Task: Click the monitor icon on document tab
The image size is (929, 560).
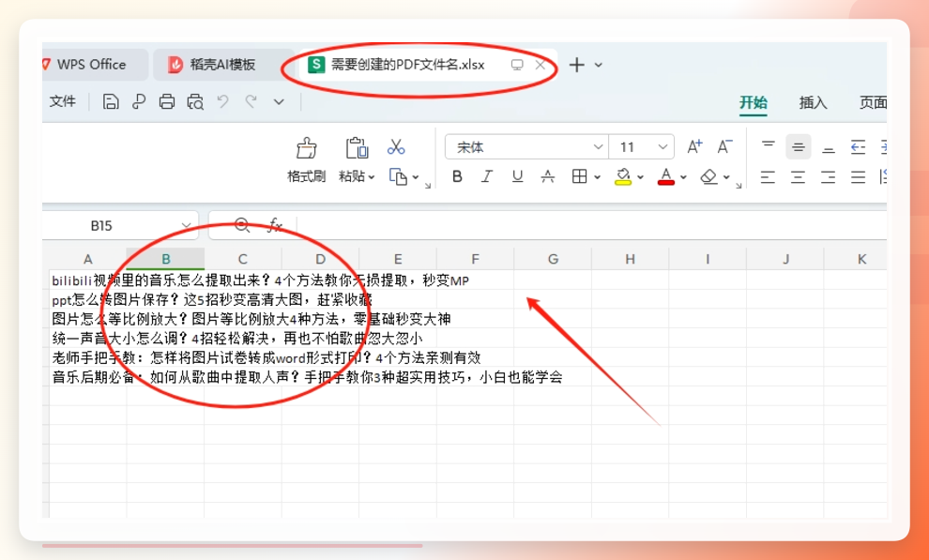Action: [x=517, y=65]
